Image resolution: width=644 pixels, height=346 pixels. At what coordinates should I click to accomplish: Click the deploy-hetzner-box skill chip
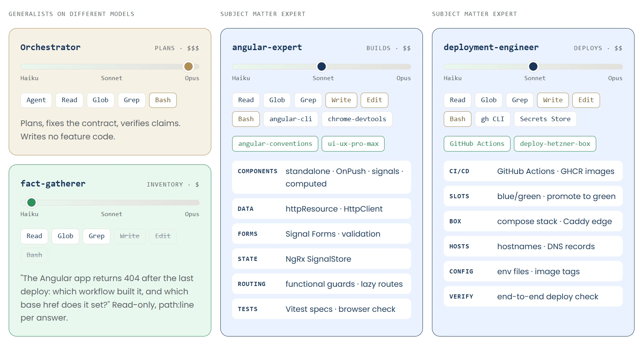555,144
